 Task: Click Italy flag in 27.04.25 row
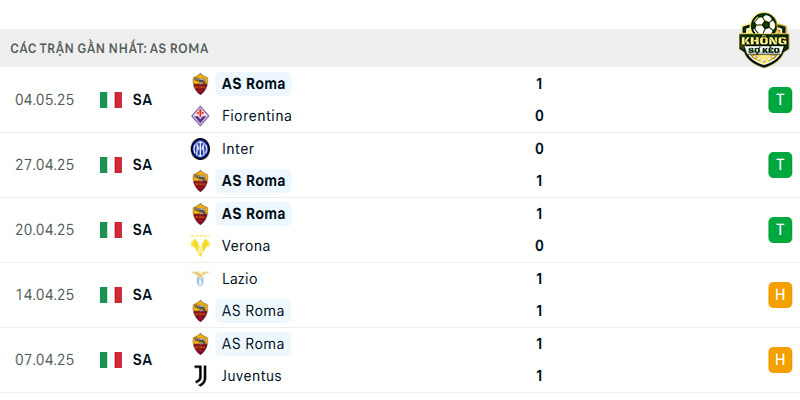(x=111, y=165)
